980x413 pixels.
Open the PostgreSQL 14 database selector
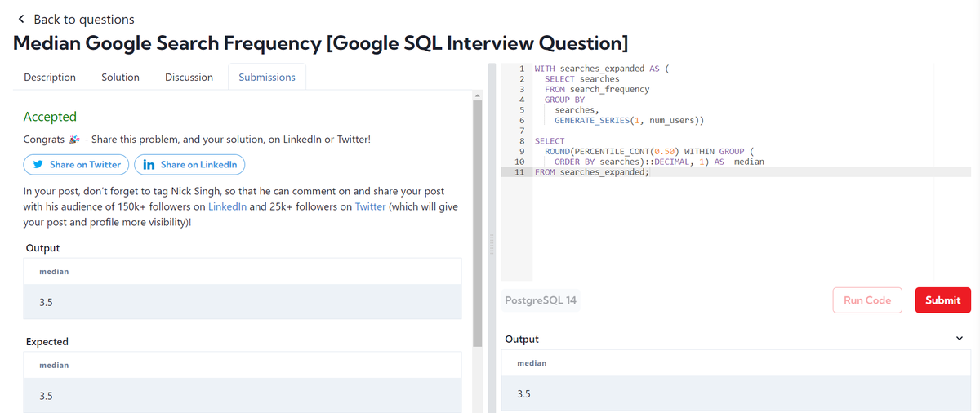coord(541,300)
